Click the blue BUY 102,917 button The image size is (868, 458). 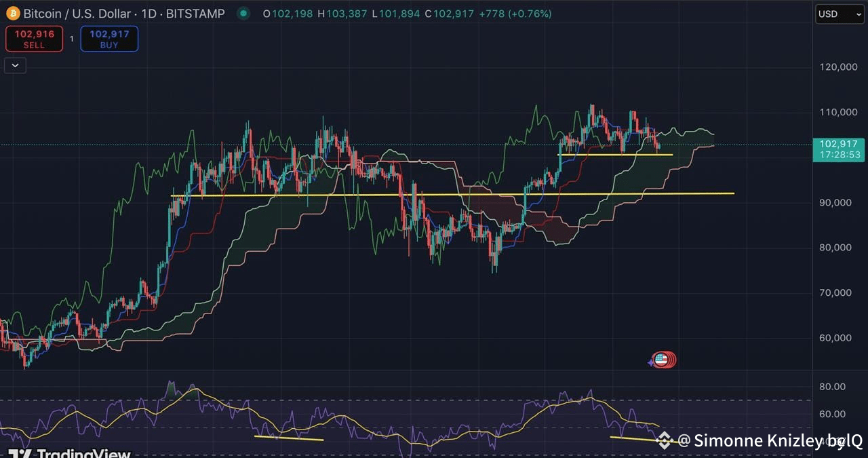[109, 39]
